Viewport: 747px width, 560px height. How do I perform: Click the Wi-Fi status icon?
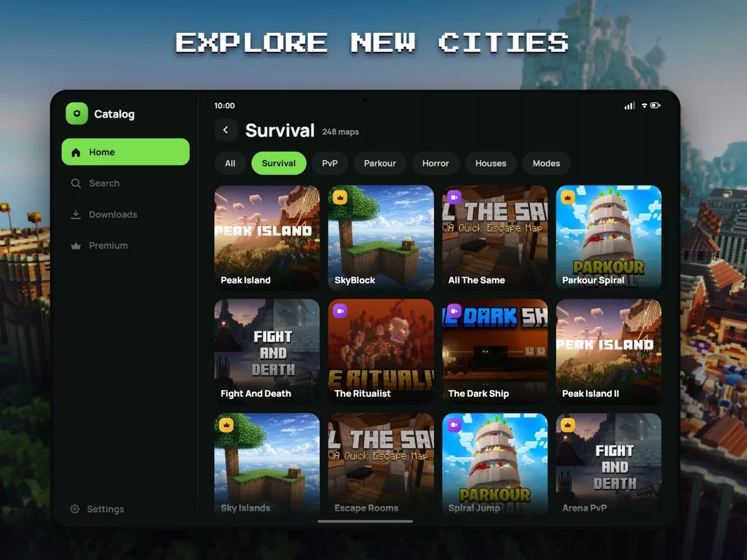tap(644, 106)
